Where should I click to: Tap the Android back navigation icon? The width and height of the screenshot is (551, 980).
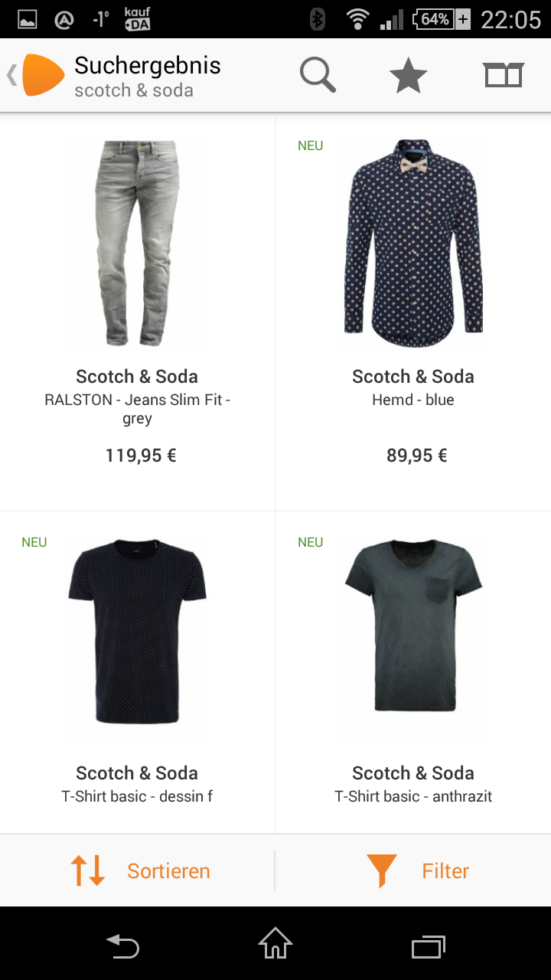coord(122,946)
